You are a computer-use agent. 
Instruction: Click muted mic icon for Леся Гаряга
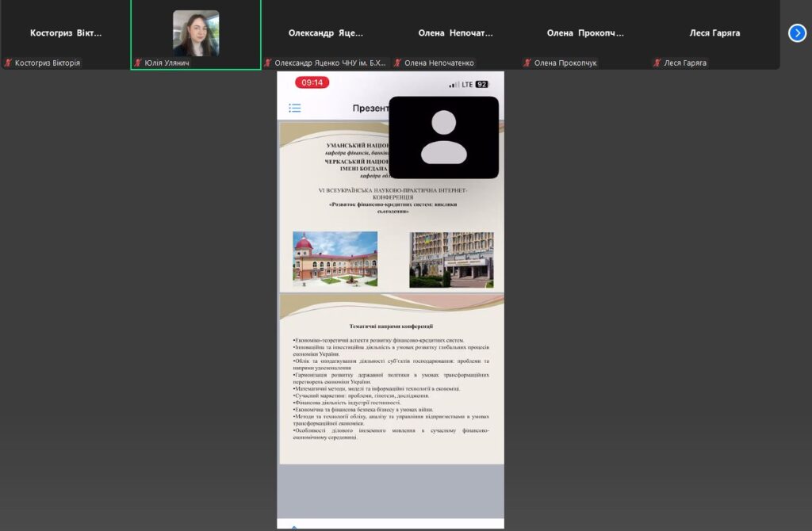(x=657, y=63)
